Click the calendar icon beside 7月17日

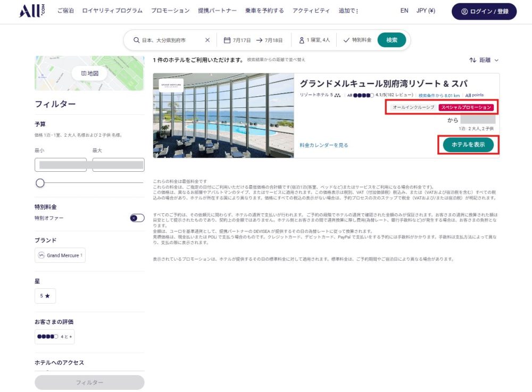point(227,40)
